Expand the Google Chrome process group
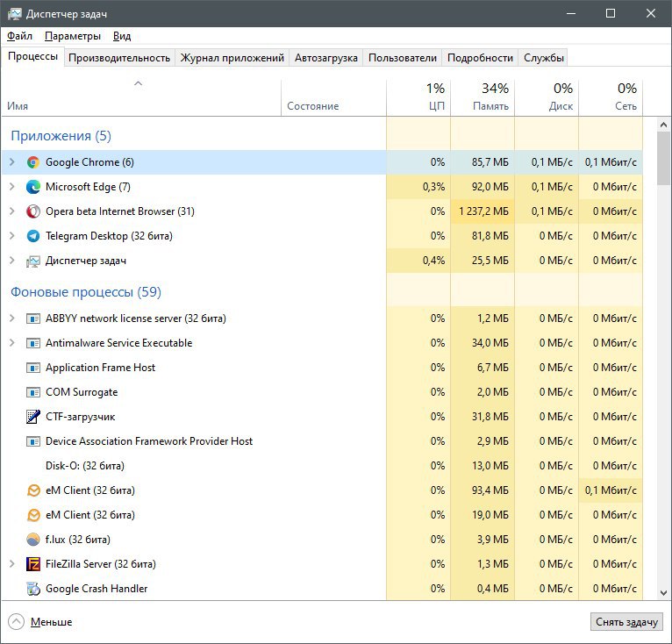 pos(12,162)
